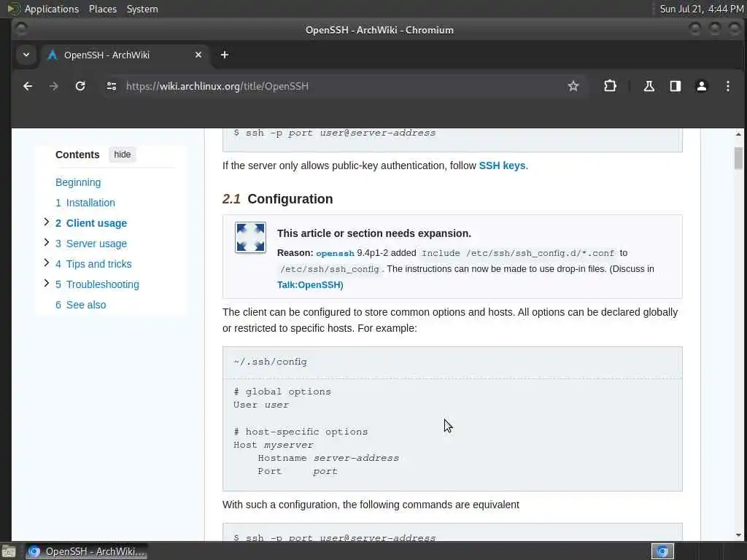Jump to Beginning in contents
This screenshot has height=560, width=747.
coord(78,182)
